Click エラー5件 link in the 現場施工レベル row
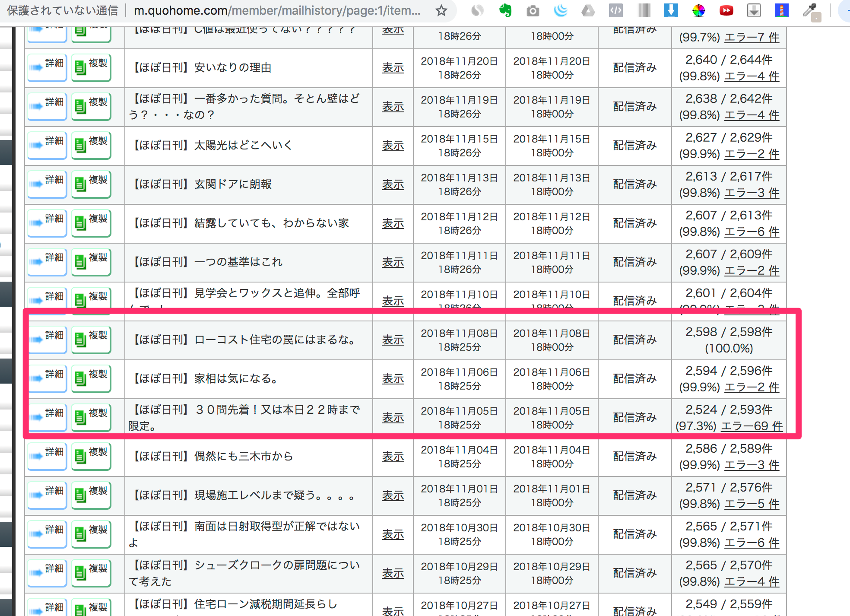Viewport: 850px width, 616px height. click(752, 504)
